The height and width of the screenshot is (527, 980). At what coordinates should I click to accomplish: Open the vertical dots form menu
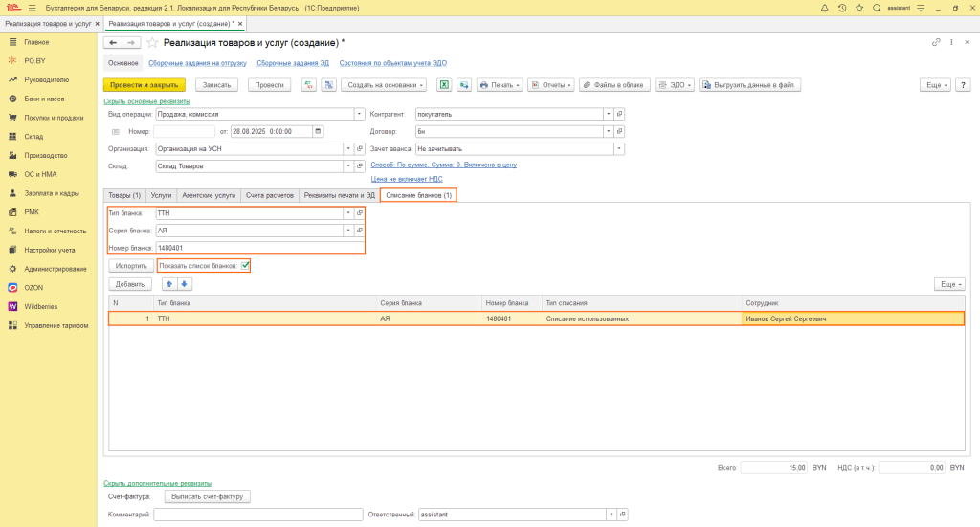(951, 42)
